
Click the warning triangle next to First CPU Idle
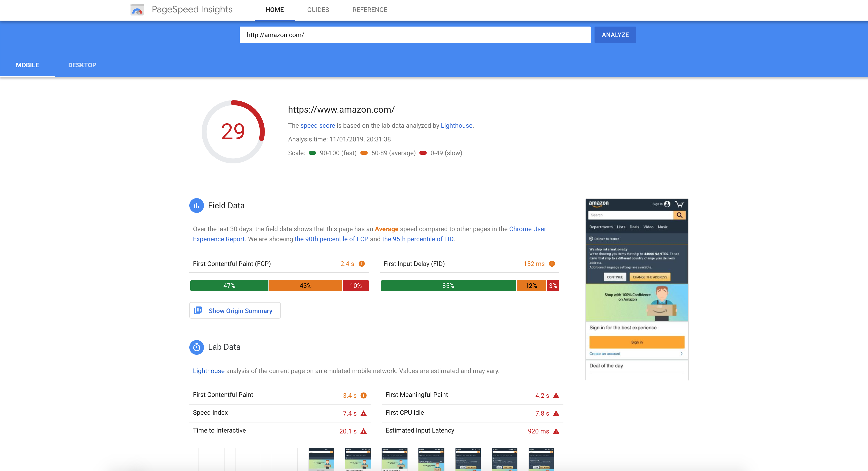[x=556, y=413]
